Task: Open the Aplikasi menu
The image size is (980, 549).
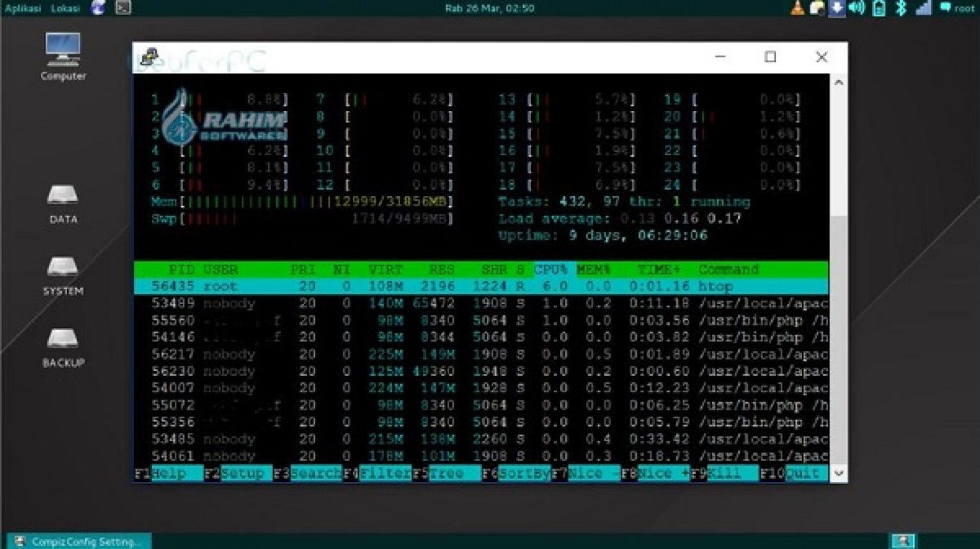Action: (23, 8)
